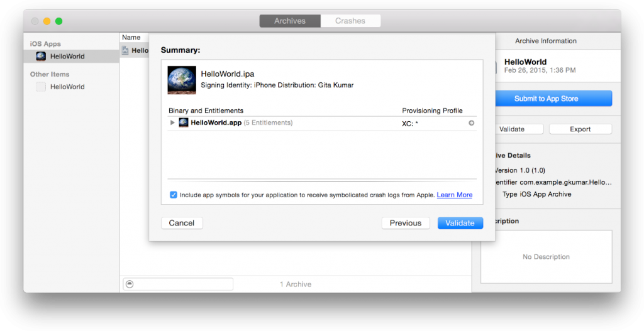The image size is (644, 331).
Task: Click the No Description text box
Action: tap(547, 257)
